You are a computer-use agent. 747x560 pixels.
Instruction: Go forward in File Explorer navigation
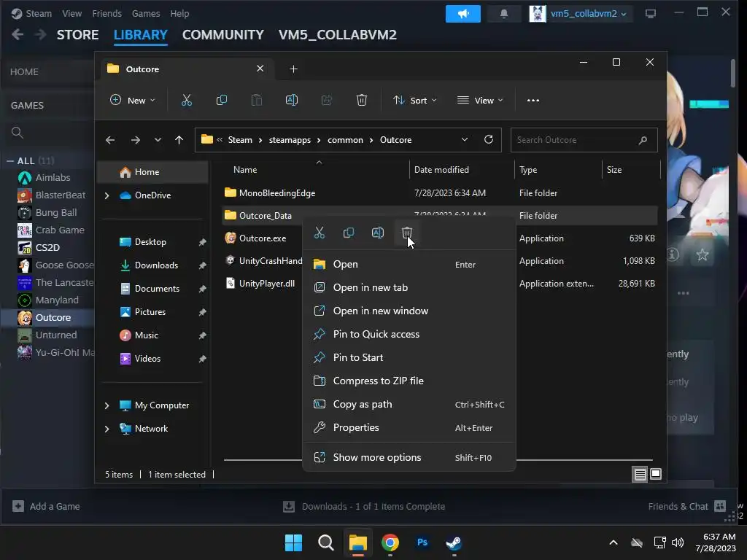135,140
